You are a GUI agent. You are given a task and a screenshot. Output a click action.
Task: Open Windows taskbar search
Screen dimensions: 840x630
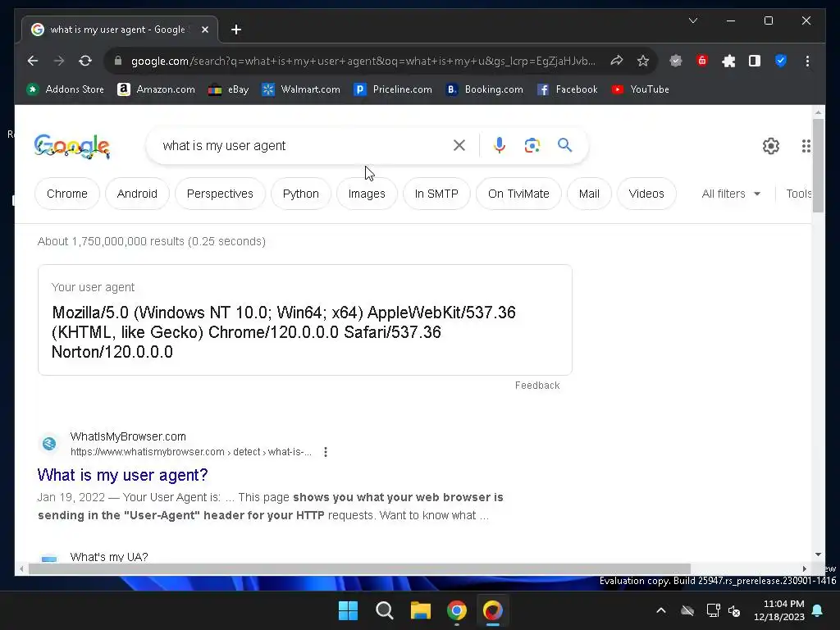(384, 610)
